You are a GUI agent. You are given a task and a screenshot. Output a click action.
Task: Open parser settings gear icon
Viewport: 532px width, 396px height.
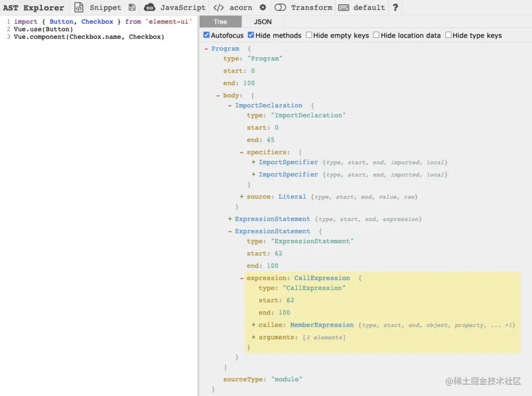pos(263,7)
